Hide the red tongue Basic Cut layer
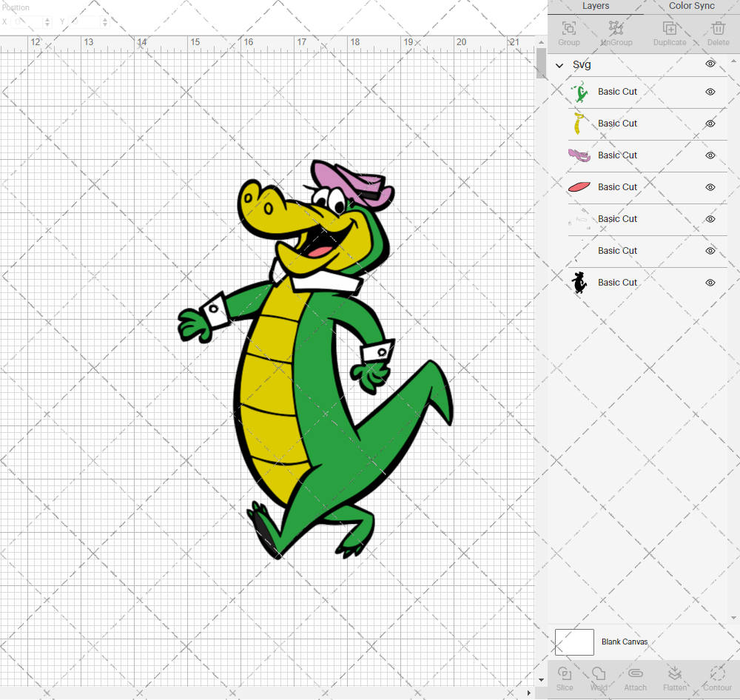Viewport: 740px width, 700px height. tap(710, 187)
